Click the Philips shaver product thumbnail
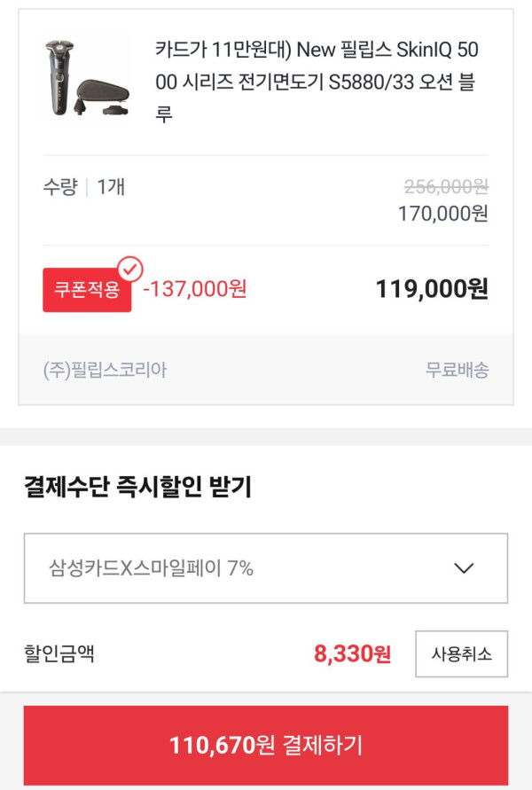Screen dimensions: 532x790 click(87, 77)
